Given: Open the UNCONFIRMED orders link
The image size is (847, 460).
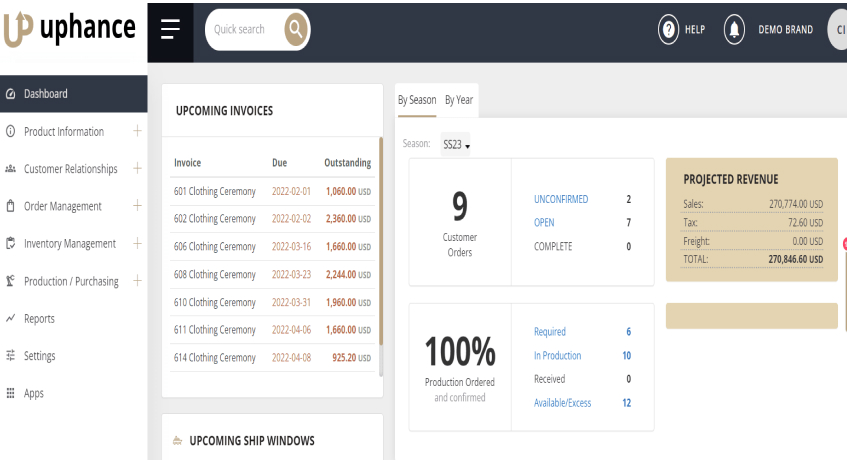Looking at the screenshot, I should [x=561, y=200].
